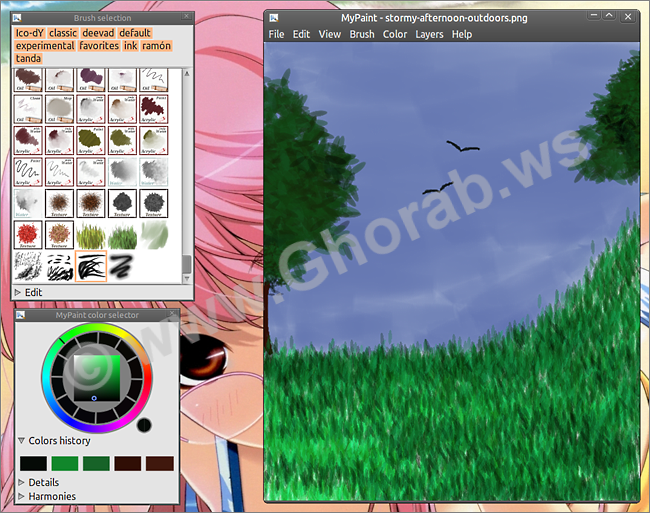The height and width of the screenshot is (513, 650).
Task: Click the brush list scrollbar up arrow
Action: click(187, 73)
